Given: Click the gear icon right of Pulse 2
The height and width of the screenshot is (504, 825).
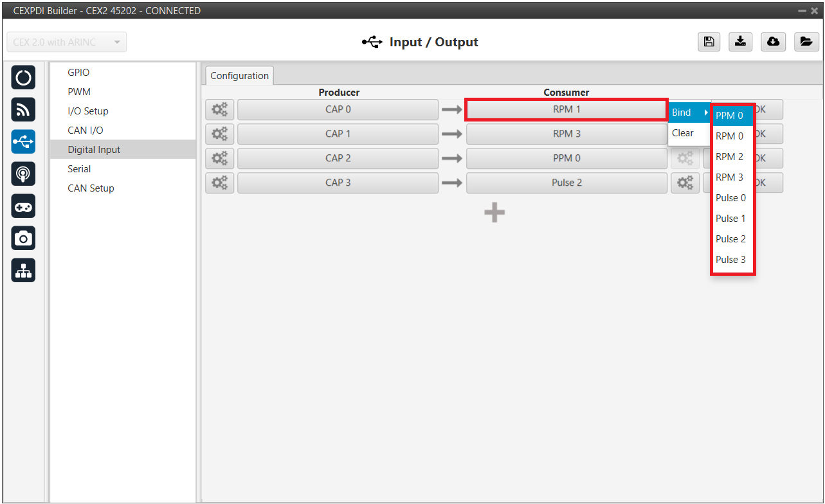Looking at the screenshot, I should pyautogui.click(x=685, y=183).
